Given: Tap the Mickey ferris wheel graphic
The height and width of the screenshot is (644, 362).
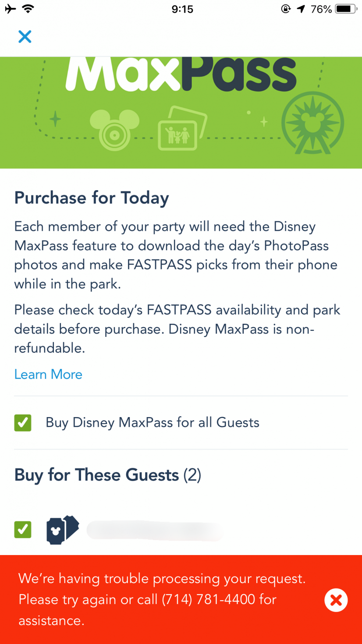Looking at the screenshot, I should tap(312, 122).
